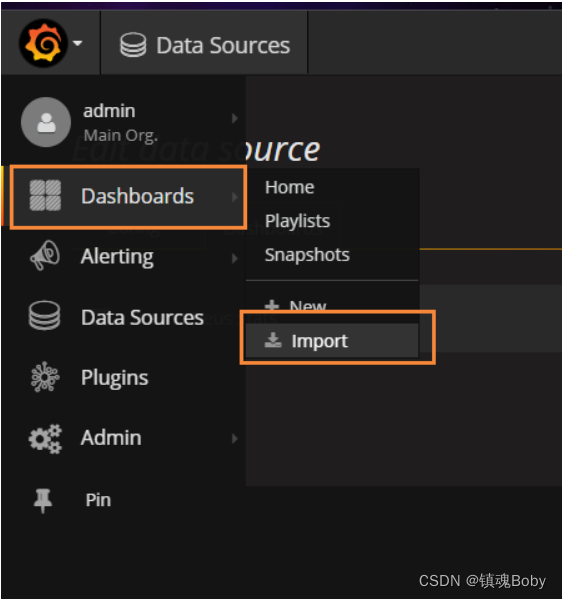Open Playlists in Dashboards submenu
562x599 pixels.
coord(297,221)
